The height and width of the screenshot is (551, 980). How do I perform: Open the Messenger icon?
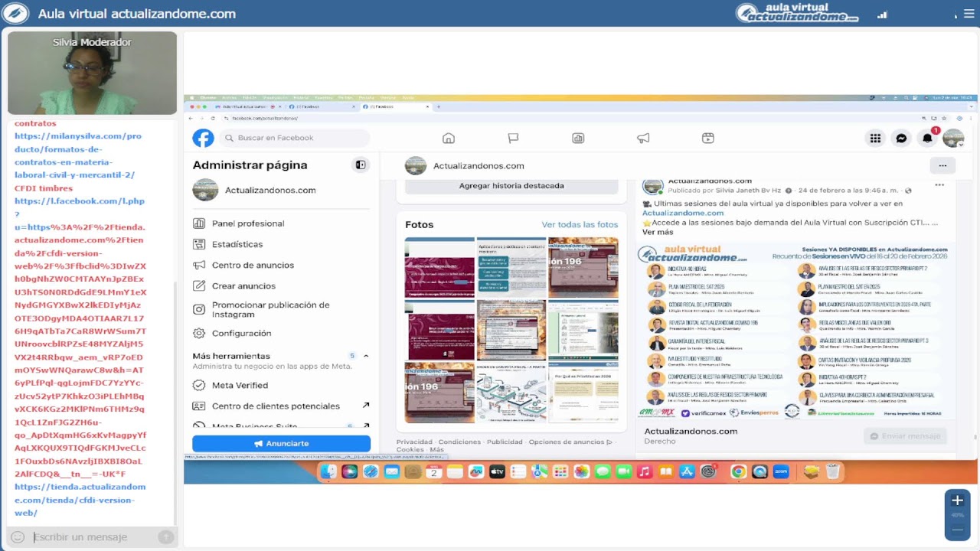[902, 138]
